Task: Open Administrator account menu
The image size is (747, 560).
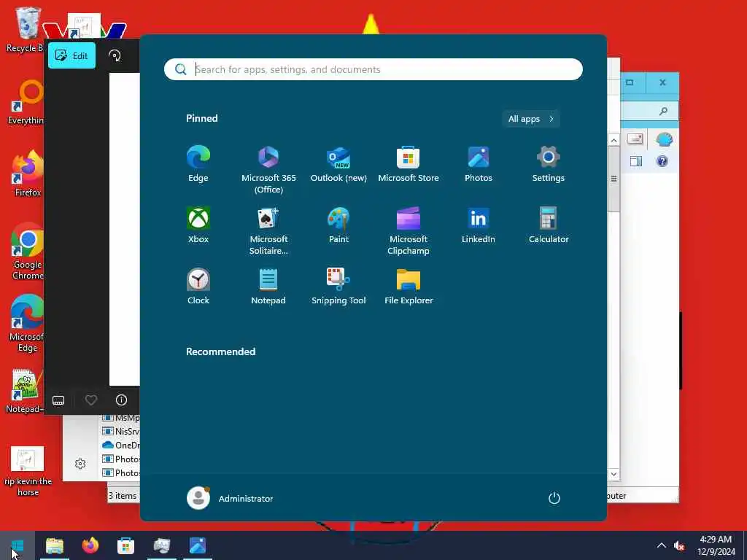Action: [x=230, y=498]
